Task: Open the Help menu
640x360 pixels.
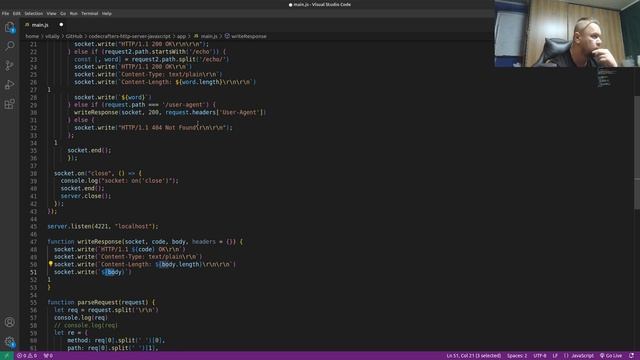Action: (x=107, y=13)
